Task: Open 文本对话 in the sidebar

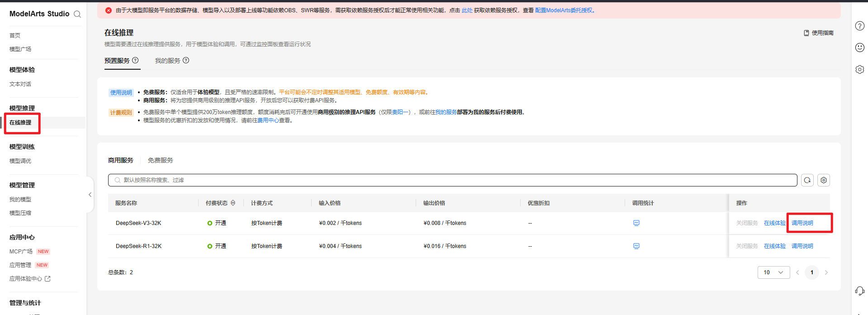Action: [20, 84]
